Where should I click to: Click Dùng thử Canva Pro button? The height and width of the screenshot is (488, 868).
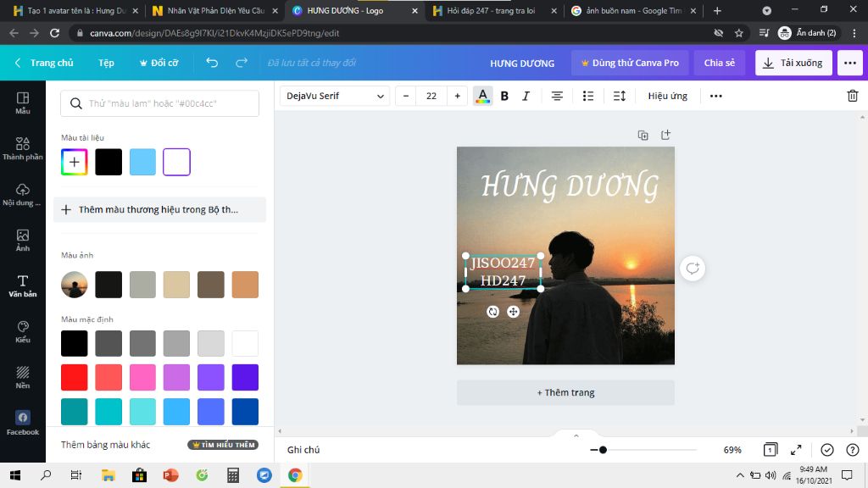630,63
